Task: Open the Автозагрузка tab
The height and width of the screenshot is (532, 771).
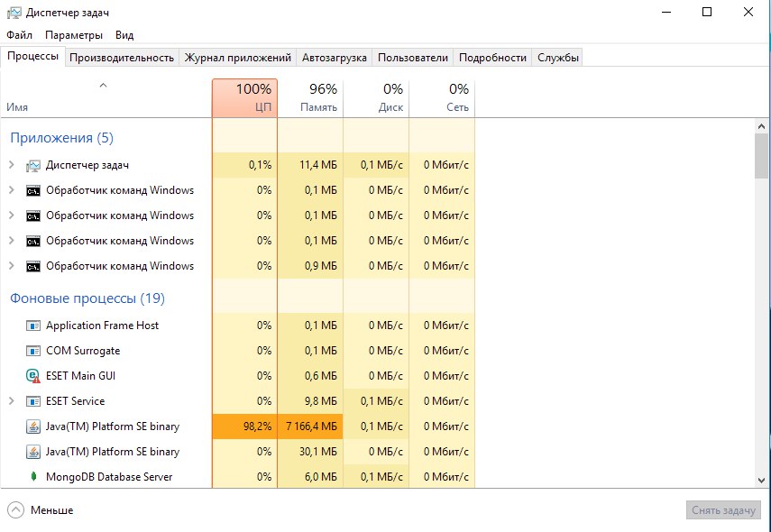Action: 335,57
